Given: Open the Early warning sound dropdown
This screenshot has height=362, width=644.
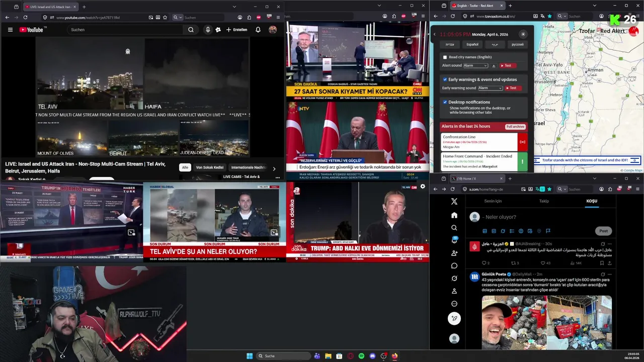Looking at the screenshot, I should coord(491,88).
